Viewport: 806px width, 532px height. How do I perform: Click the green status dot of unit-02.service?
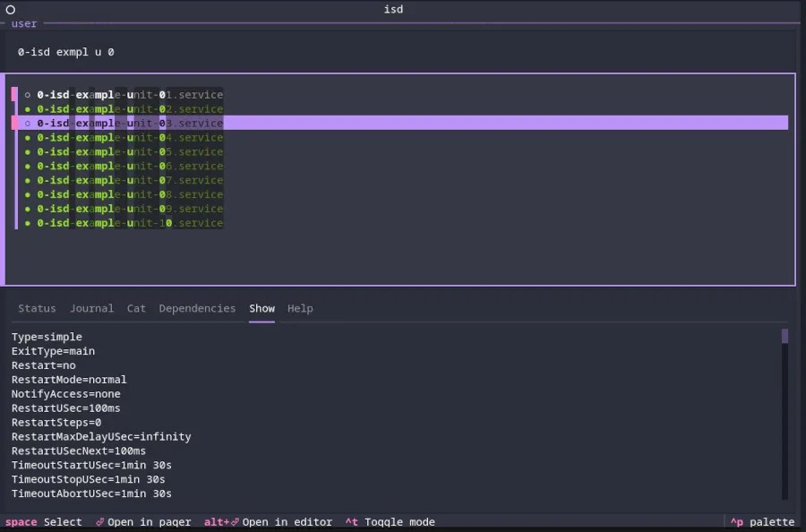27,108
